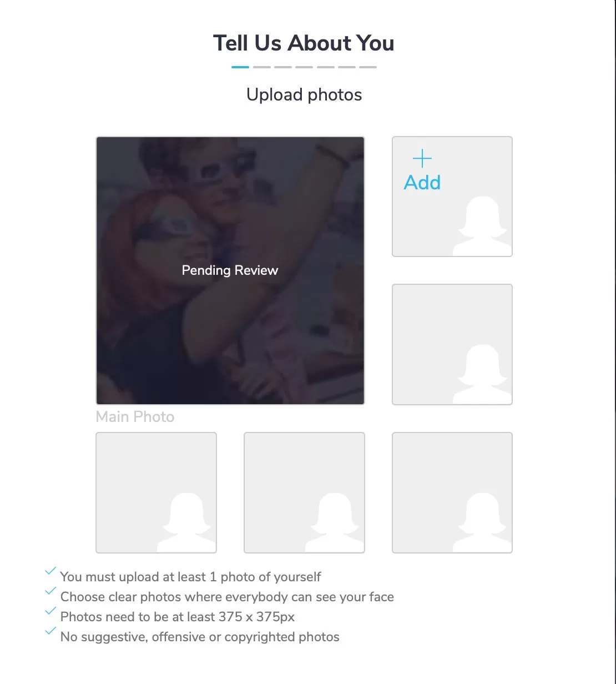The width and height of the screenshot is (616, 684).
Task: Click the "Pending Review" overlay text
Action: pos(230,270)
